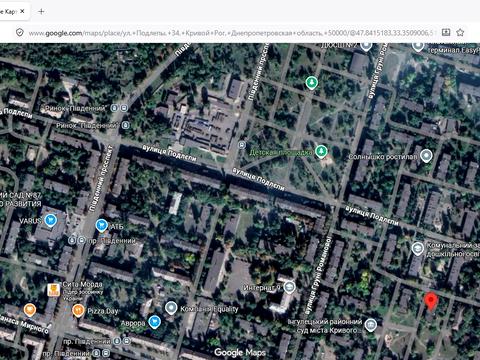Open the district court building marker
Image resolution: width=480 pixels, height=360 pixels.
(370, 325)
